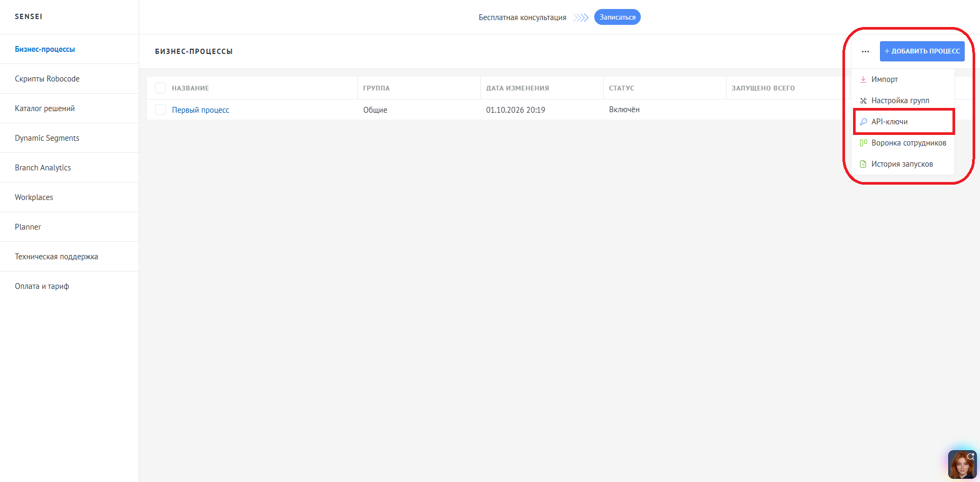Click the Включён status cell
This screenshot has width=980, height=482.
(624, 110)
